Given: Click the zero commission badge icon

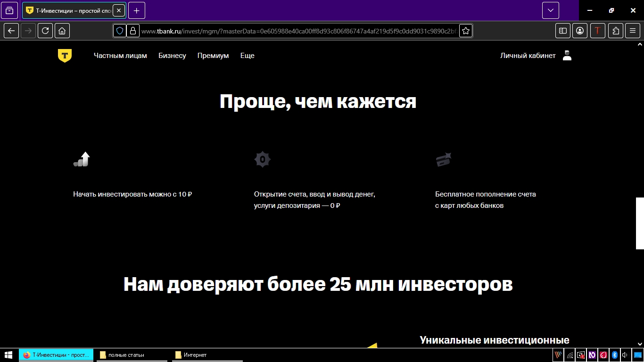Looking at the screenshot, I should (263, 159).
